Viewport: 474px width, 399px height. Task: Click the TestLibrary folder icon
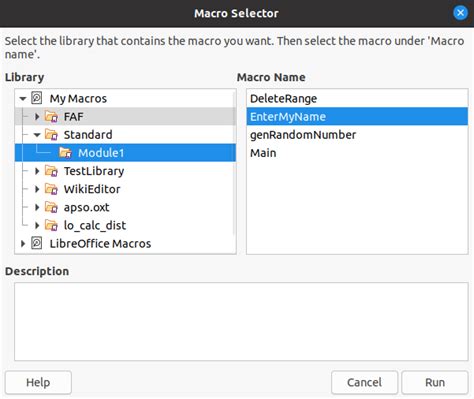[x=51, y=171]
